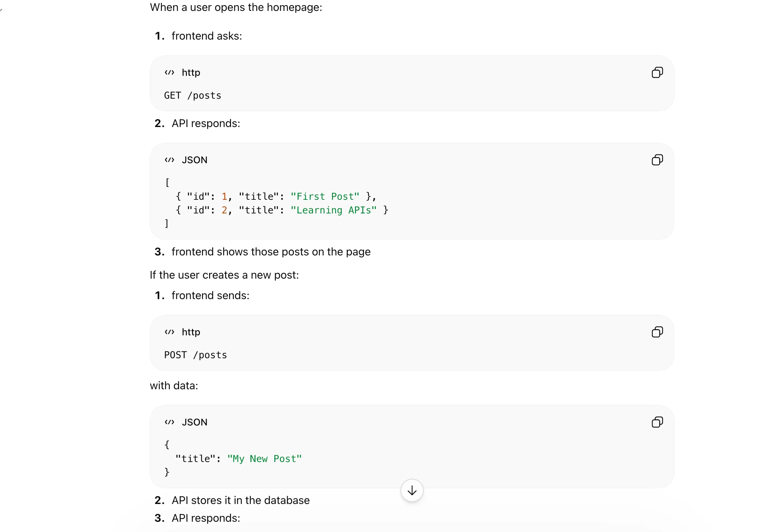The image size is (762, 532).
Task: Click the "POST /posts" code line
Action: (195, 355)
